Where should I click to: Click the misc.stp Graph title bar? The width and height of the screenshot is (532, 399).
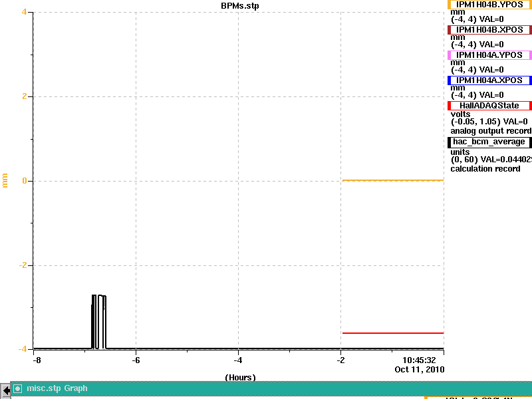click(271, 388)
